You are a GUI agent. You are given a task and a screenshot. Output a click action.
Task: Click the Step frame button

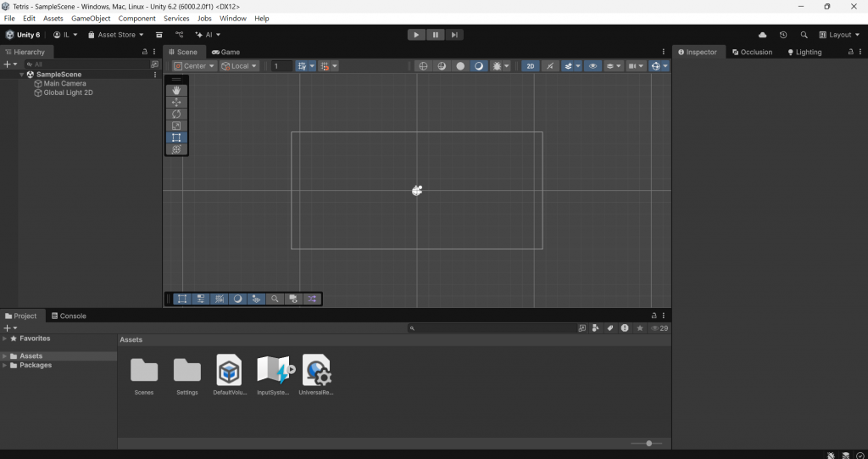454,35
